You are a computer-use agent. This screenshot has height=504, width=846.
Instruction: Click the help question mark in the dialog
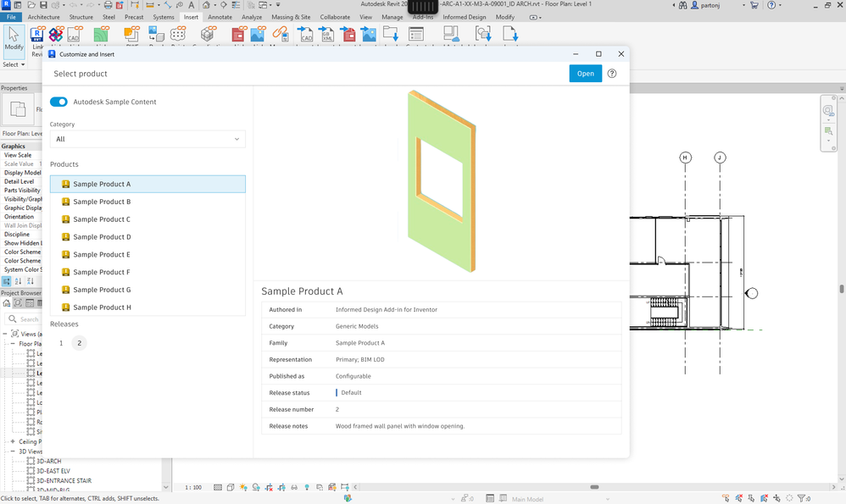611,74
